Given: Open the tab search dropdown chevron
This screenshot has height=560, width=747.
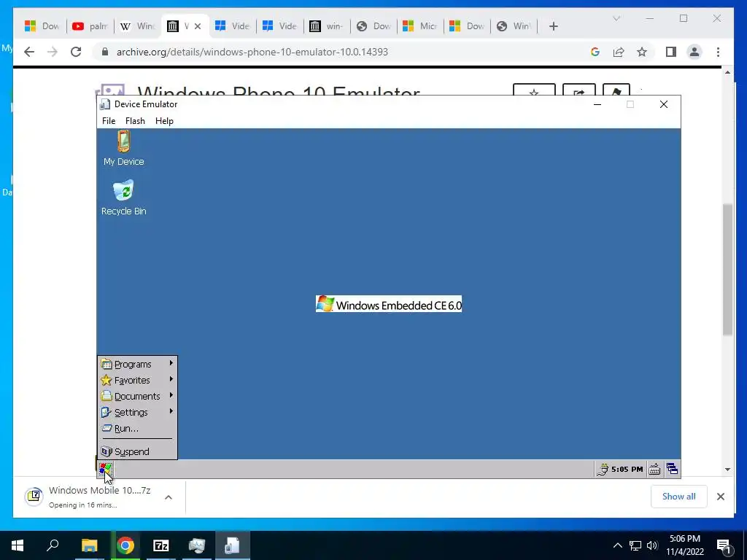Looking at the screenshot, I should pyautogui.click(x=616, y=18).
